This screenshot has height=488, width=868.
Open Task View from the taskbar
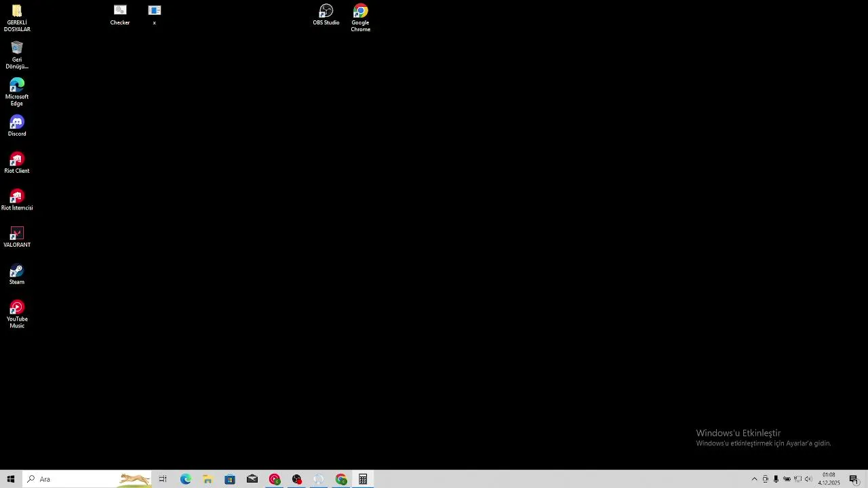[163, 479]
